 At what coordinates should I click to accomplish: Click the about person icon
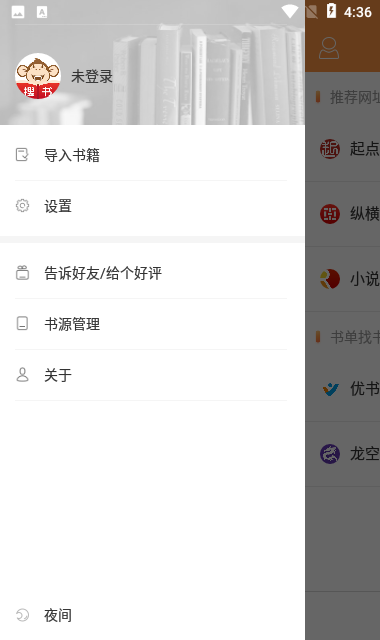pos(22,374)
